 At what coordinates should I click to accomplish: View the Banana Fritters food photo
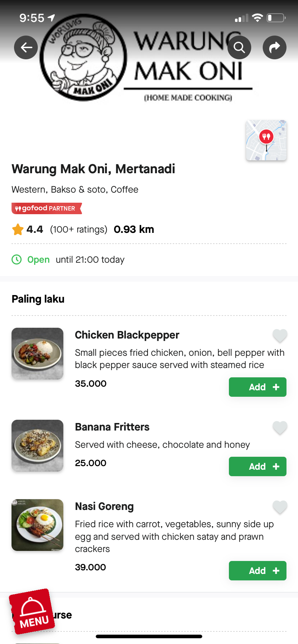[x=37, y=446]
